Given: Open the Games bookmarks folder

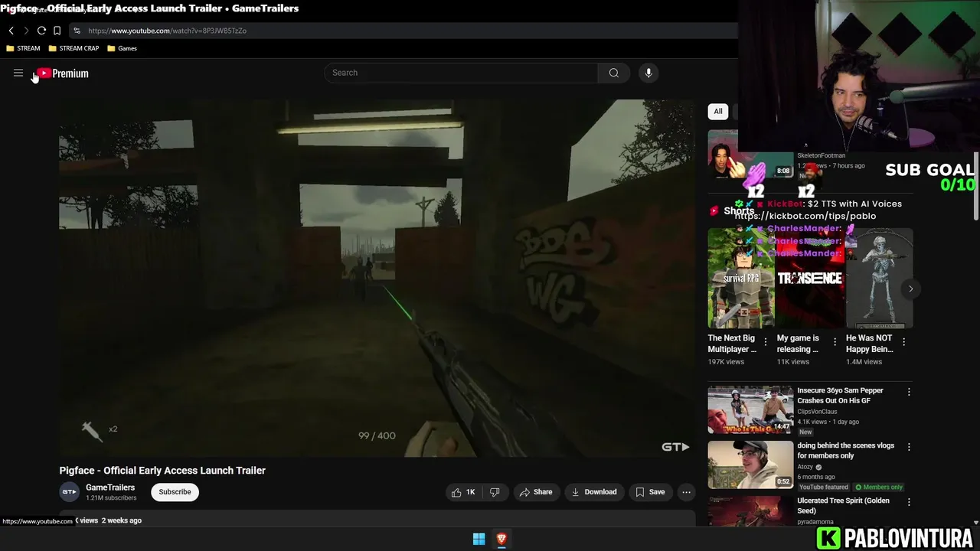Looking at the screenshot, I should pos(122,48).
